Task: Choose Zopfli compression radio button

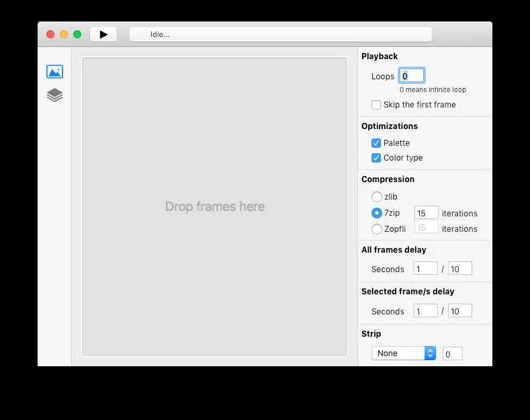Action: [377, 229]
